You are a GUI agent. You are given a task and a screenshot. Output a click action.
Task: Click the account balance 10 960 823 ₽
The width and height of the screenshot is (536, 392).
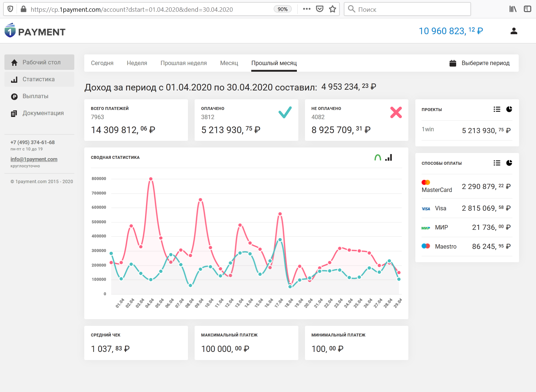[x=451, y=31]
